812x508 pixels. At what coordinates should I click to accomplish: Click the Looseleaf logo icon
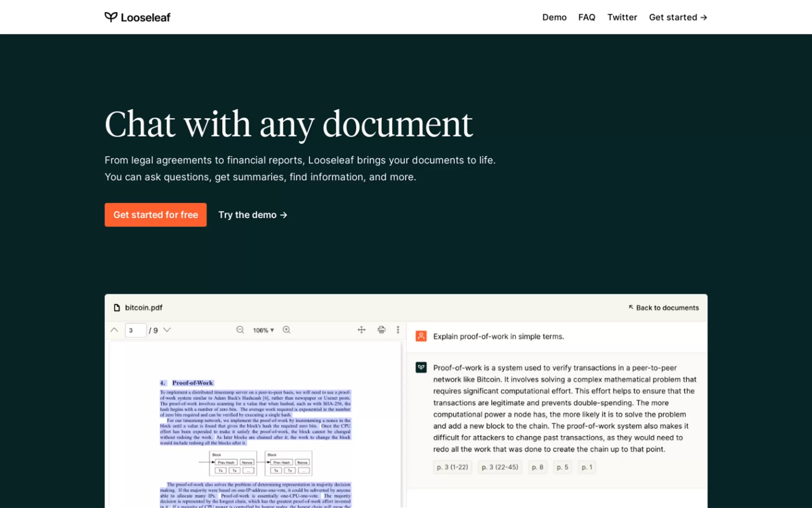pos(111,17)
